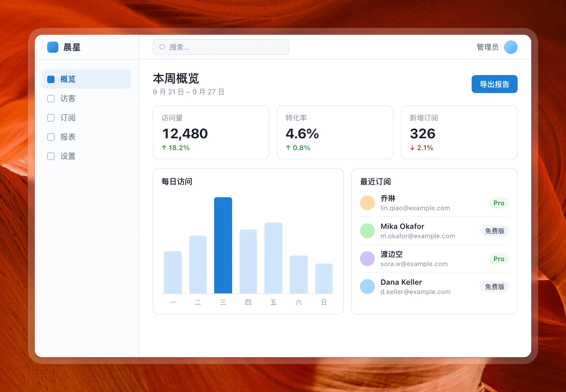566x392 pixels.
Task: Click the email d.keller@example.com
Action: click(416, 292)
